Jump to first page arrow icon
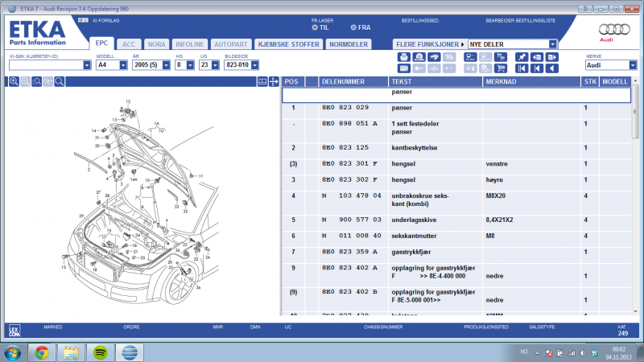Viewport: 644px width, 362px height. pos(521,68)
